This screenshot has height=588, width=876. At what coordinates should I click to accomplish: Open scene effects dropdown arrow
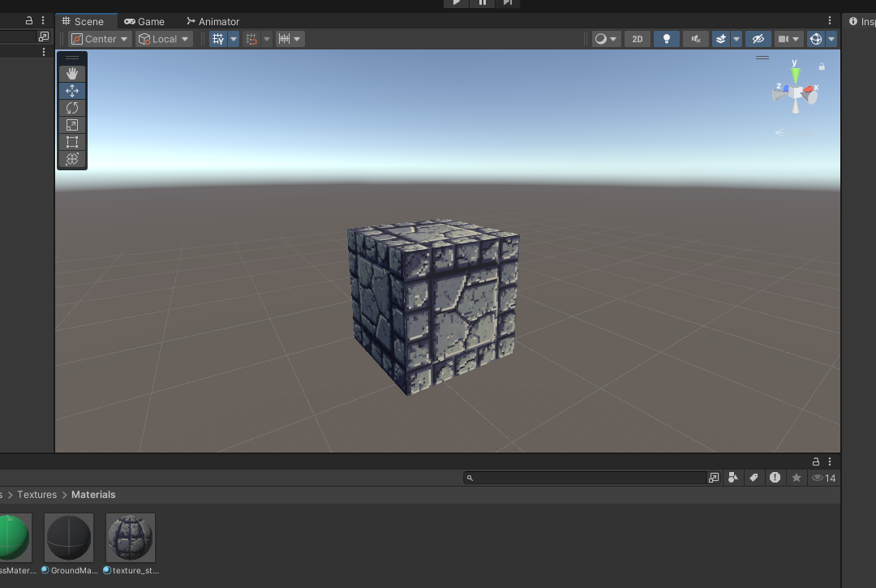tap(736, 39)
